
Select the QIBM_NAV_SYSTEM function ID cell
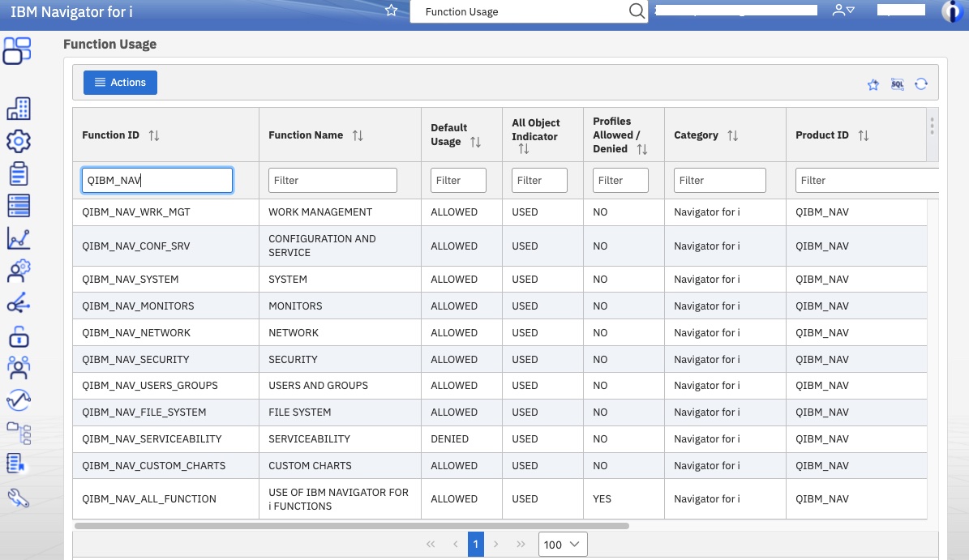165,279
